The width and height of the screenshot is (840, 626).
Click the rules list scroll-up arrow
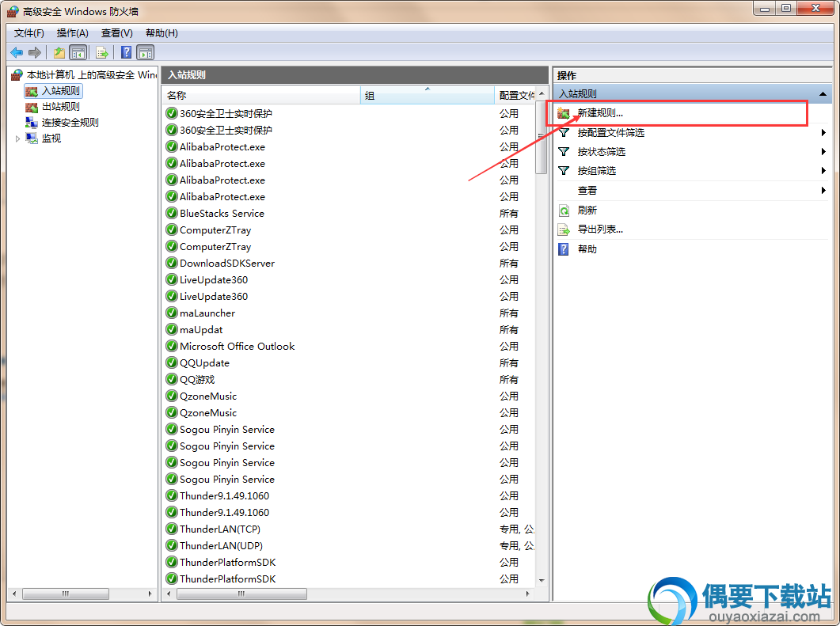541,93
